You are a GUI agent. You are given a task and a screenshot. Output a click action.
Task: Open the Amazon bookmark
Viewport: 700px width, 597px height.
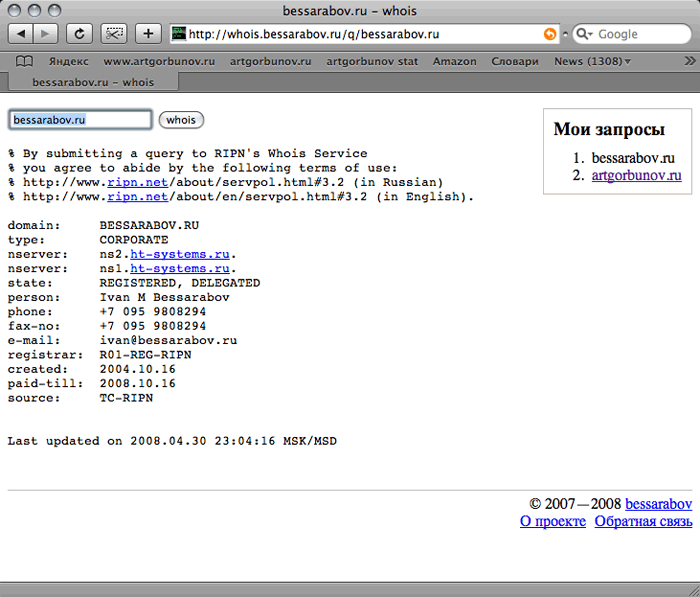(454, 61)
